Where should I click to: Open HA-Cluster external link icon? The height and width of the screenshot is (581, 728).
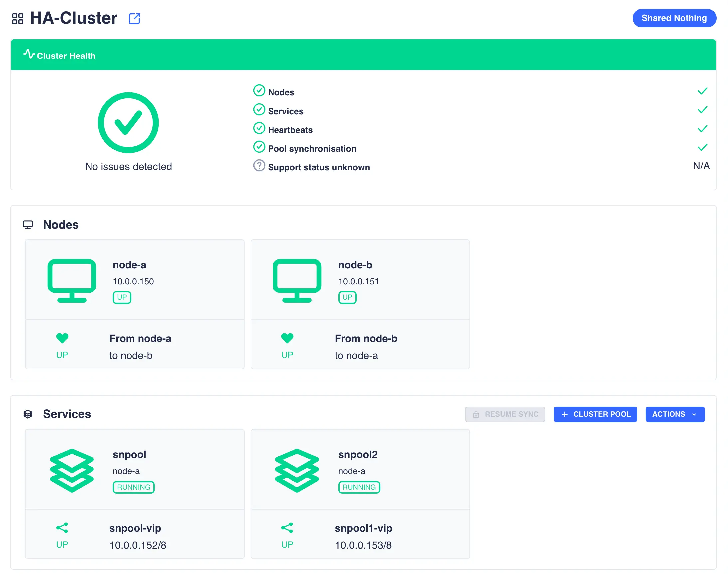pos(134,18)
